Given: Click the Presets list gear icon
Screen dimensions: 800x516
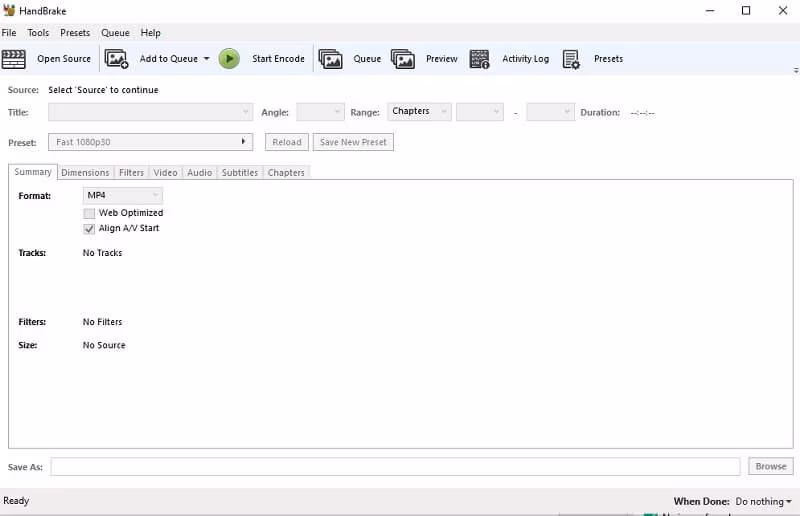Looking at the screenshot, I should click(571, 59).
